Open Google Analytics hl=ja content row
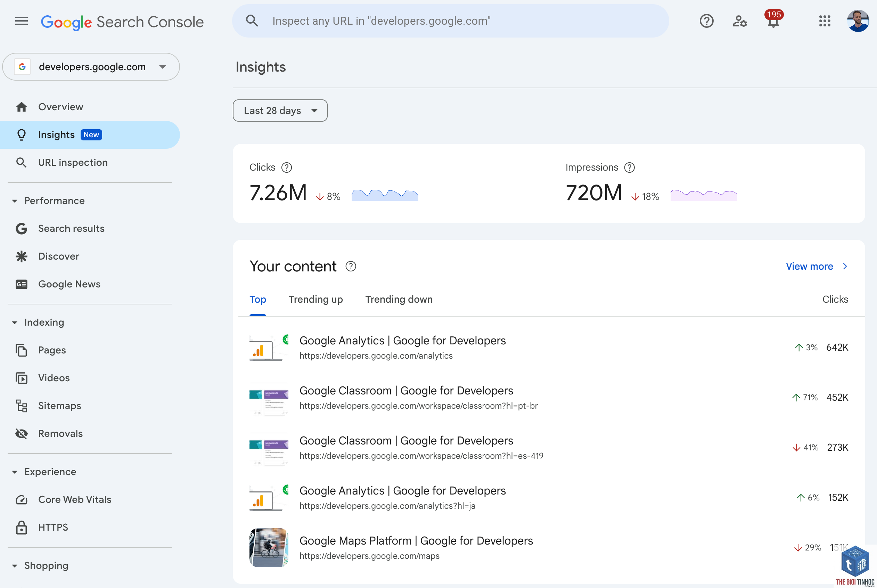The height and width of the screenshot is (588, 877). pyautogui.click(x=549, y=498)
